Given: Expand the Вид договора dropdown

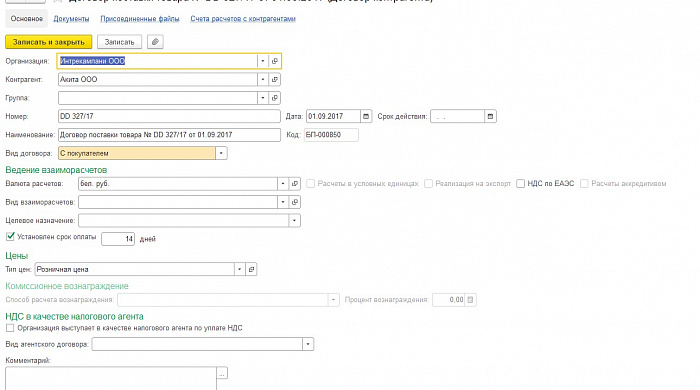Looking at the screenshot, I should (221, 153).
